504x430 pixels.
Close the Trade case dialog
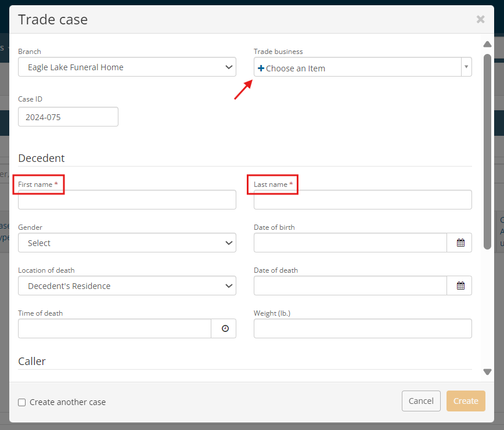coord(481,19)
